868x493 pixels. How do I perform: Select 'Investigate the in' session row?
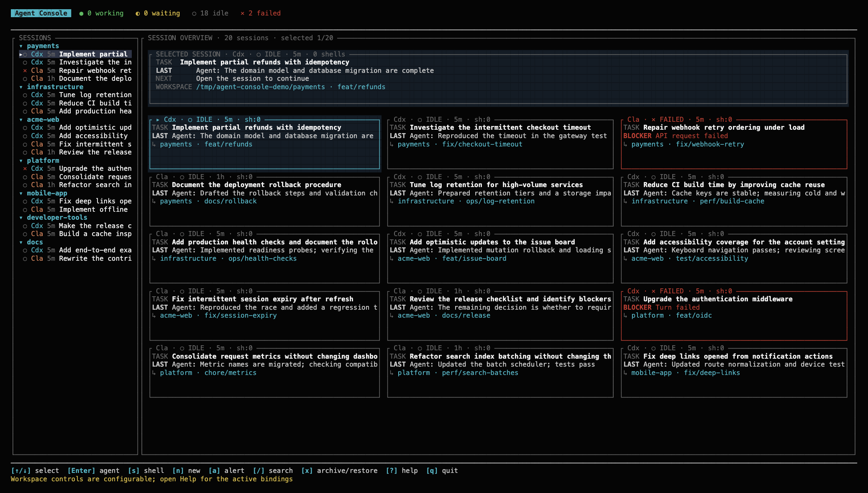[75, 62]
